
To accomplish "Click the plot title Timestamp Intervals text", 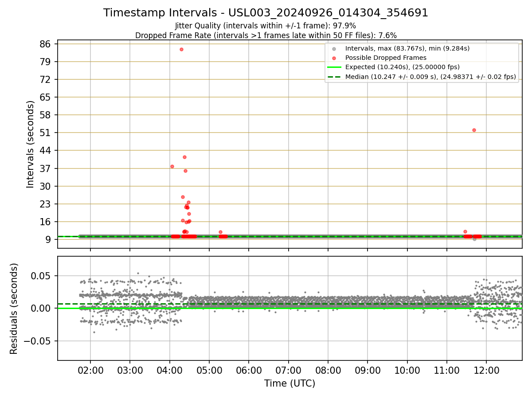I will [x=266, y=13].
